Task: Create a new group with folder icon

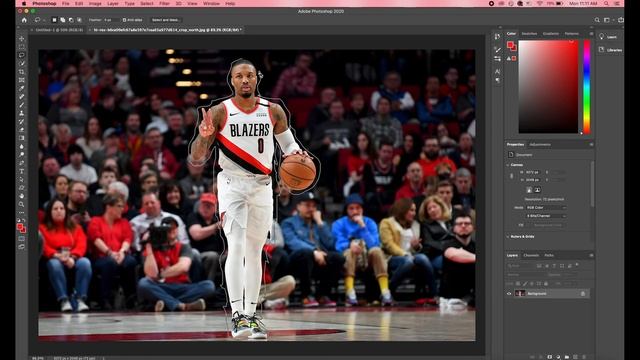Action: tap(567, 357)
